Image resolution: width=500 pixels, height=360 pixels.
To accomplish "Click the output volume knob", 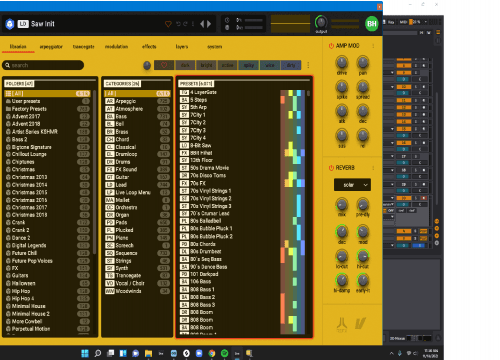I will [321, 22].
